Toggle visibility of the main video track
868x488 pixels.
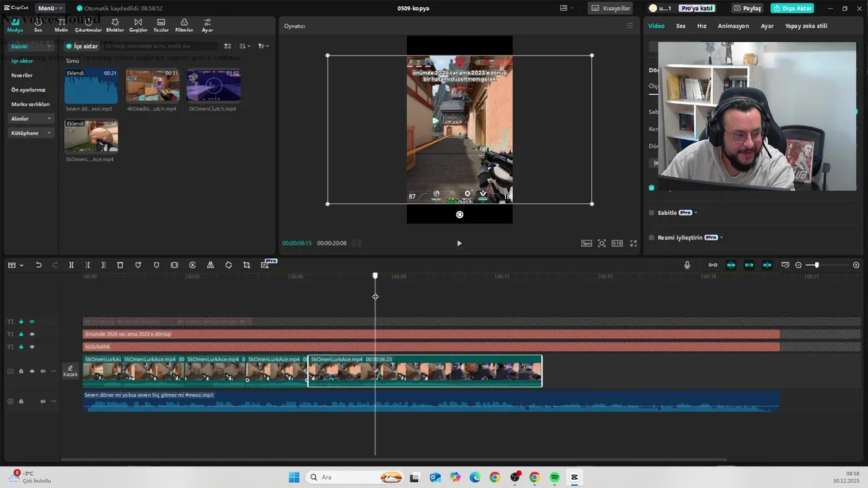point(32,371)
